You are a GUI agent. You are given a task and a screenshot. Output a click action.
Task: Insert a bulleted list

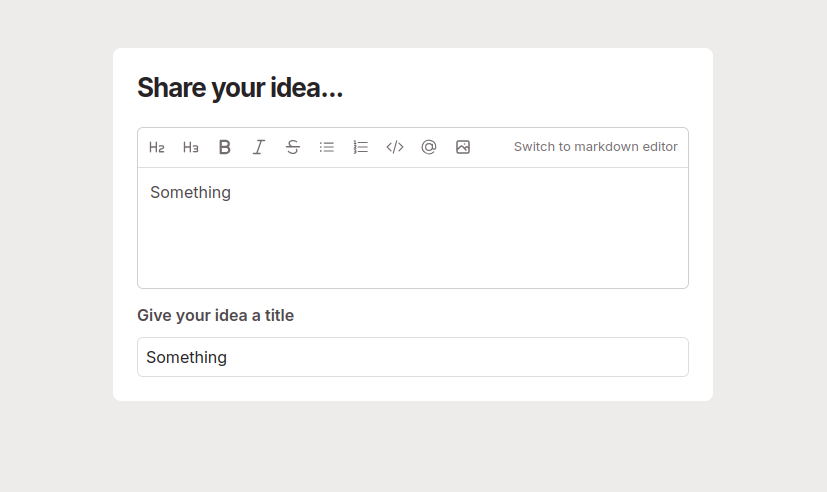pyautogui.click(x=327, y=147)
